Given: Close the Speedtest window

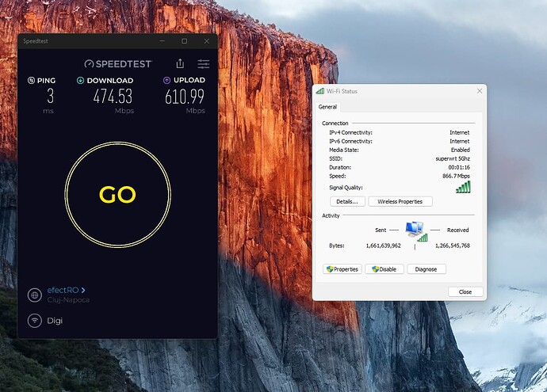Looking at the screenshot, I should tap(207, 41).
